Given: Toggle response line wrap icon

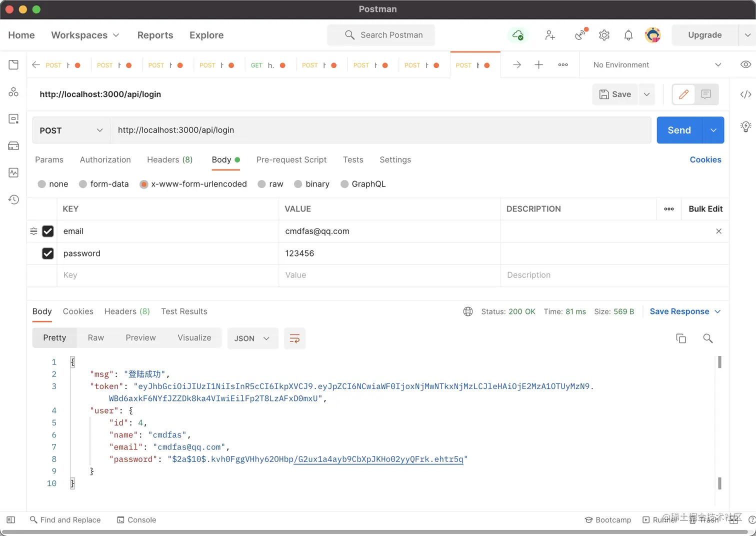Looking at the screenshot, I should coord(294,338).
